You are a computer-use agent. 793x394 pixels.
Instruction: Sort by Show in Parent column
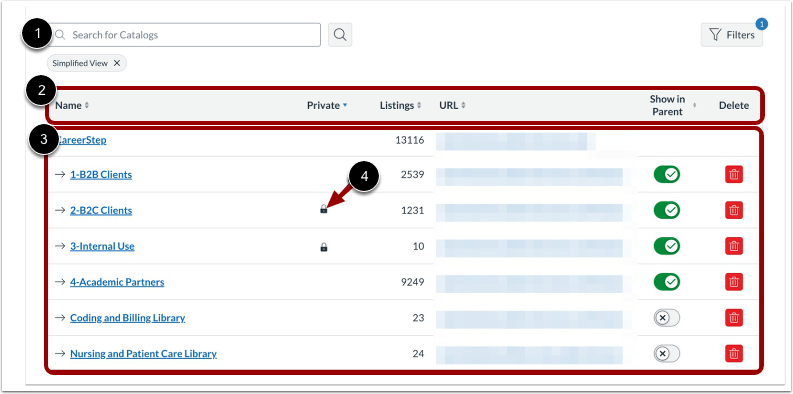(673, 105)
